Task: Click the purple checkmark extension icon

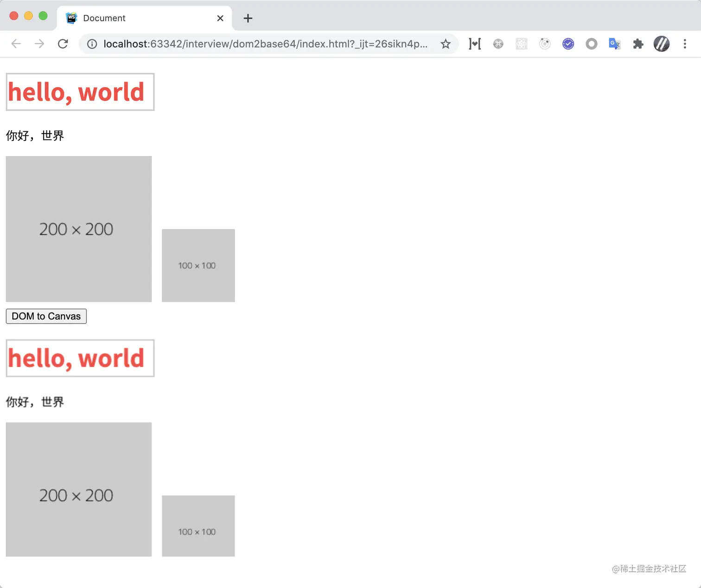Action: (x=568, y=44)
